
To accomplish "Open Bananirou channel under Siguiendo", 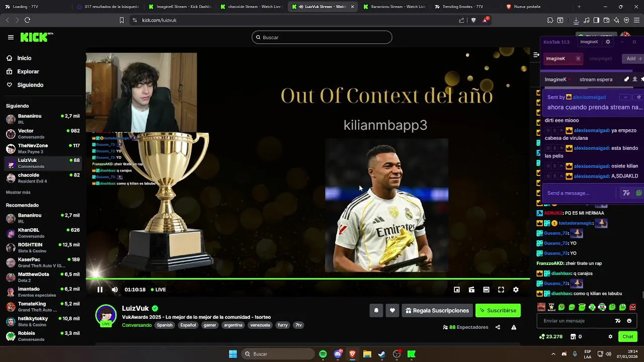I will click(x=42, y=119).
